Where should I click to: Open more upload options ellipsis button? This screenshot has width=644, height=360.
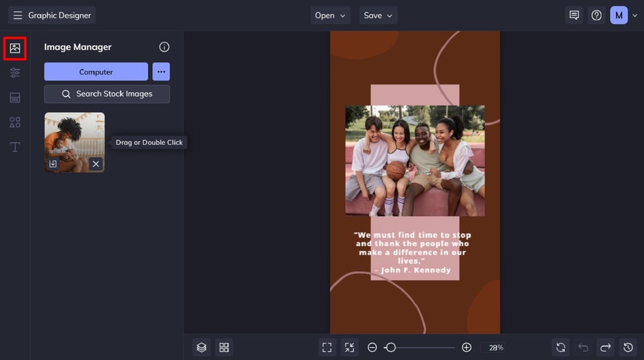[x=161, y=72]
